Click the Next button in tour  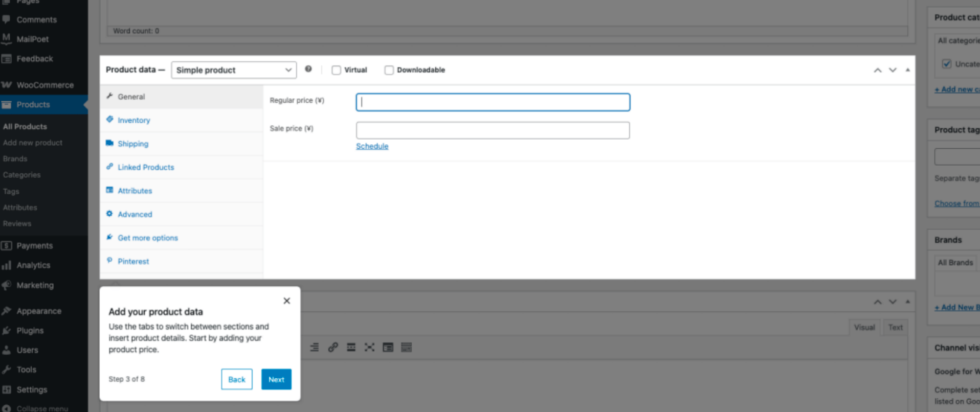pyautogui.click(x=276, y=379)
